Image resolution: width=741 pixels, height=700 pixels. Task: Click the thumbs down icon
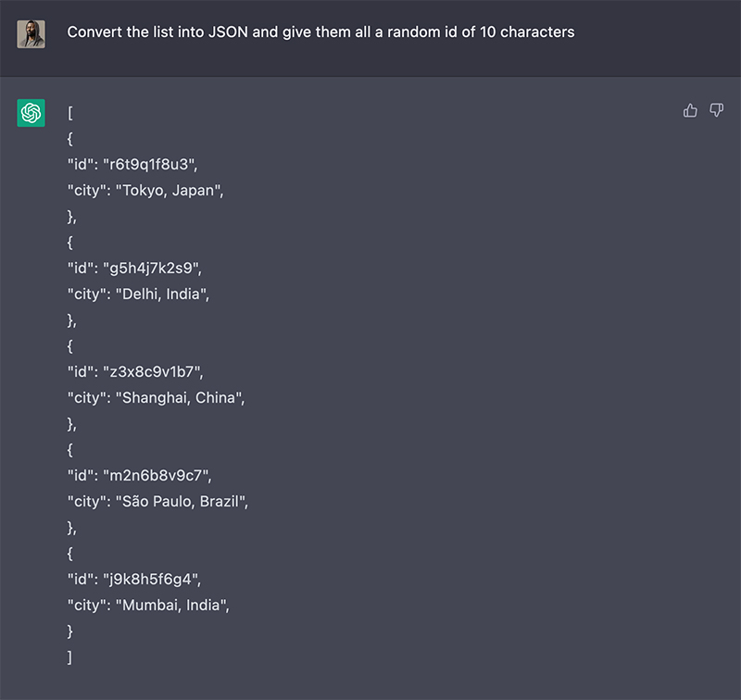[716, 111]
